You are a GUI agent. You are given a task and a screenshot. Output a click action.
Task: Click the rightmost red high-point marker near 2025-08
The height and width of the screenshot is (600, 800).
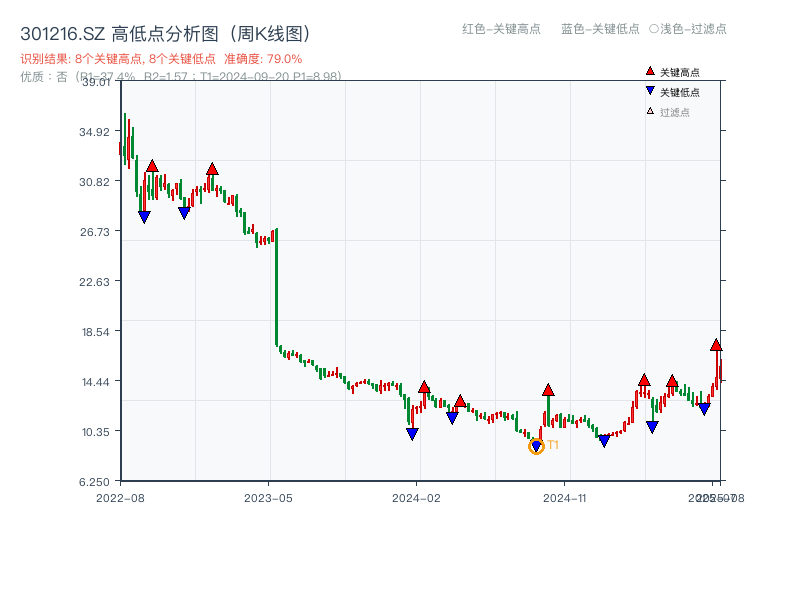click(x=716, y=344)
